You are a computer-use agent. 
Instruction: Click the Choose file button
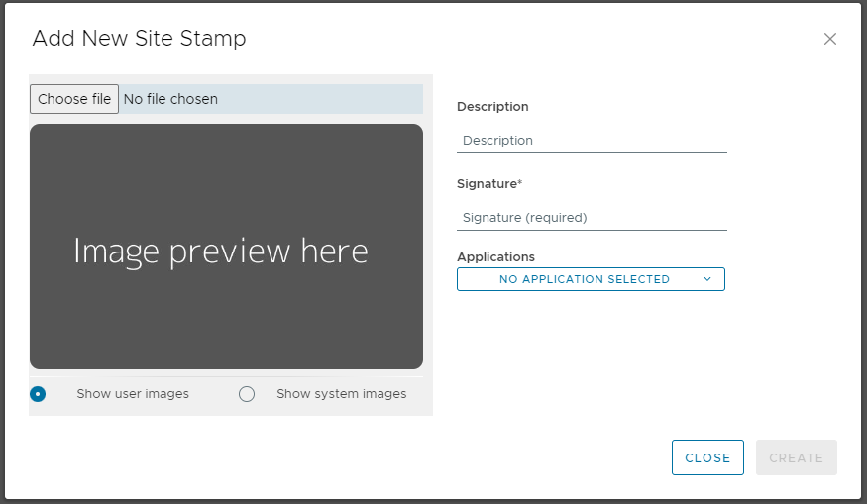(x=74, y=99)
